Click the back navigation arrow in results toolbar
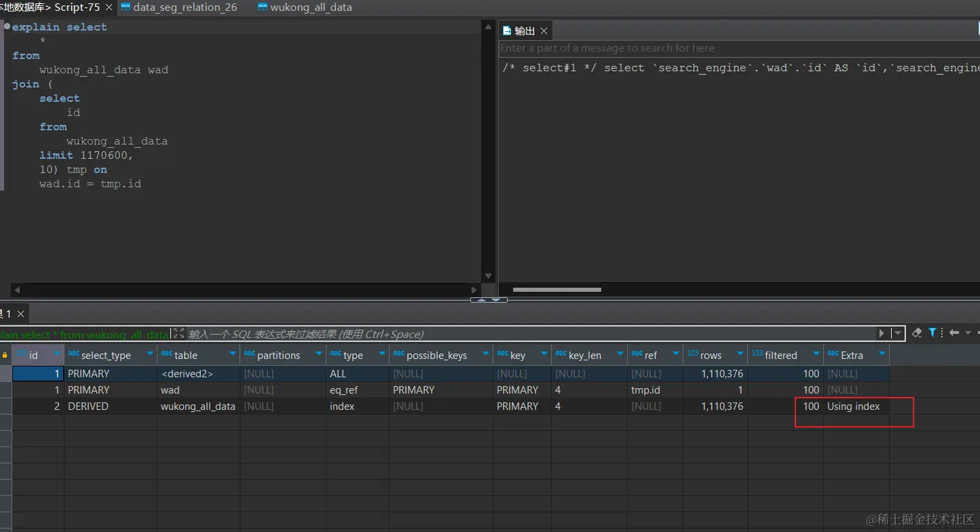Screen dimensions: 980x532 [x=954, y=332]
